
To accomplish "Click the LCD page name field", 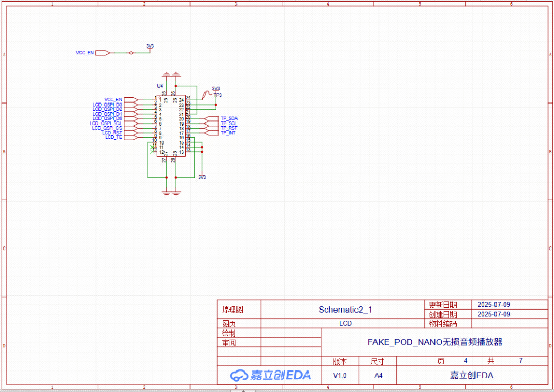I will 345,323.
